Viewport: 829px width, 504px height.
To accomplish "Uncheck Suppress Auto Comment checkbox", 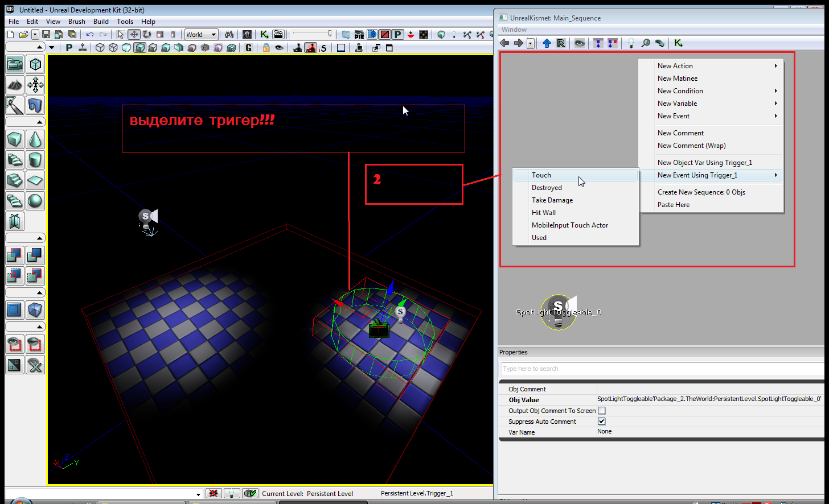I will [601, 422].
